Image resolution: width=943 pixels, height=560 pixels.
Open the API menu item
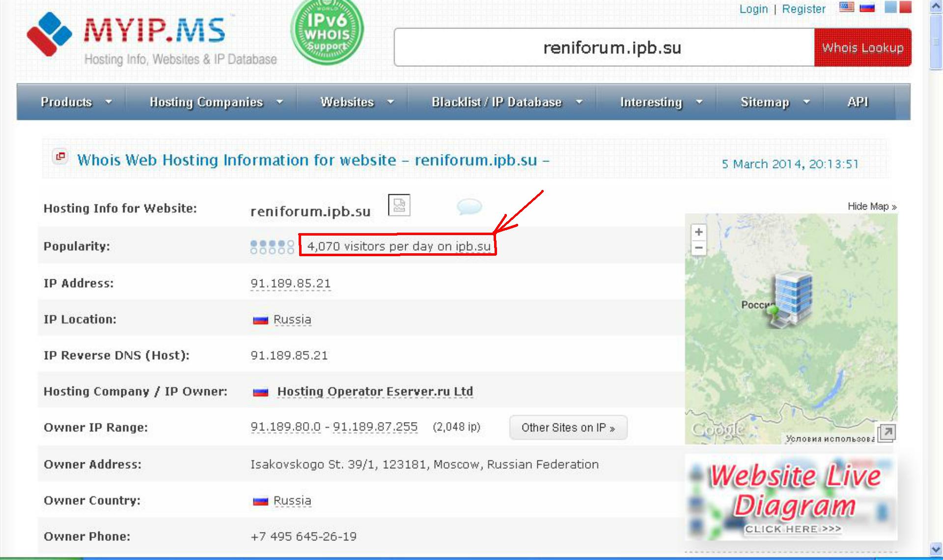click(858, 102)
